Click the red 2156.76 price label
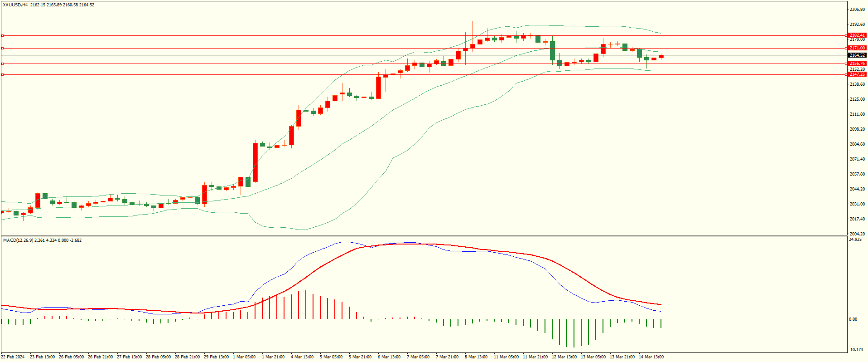Viewport: 868px width, 362px height. pos(857,64)
